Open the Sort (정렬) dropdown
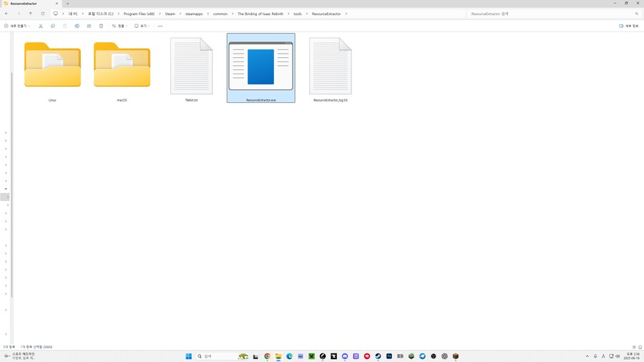The image size is (644, 362). [x=119, y=26]
